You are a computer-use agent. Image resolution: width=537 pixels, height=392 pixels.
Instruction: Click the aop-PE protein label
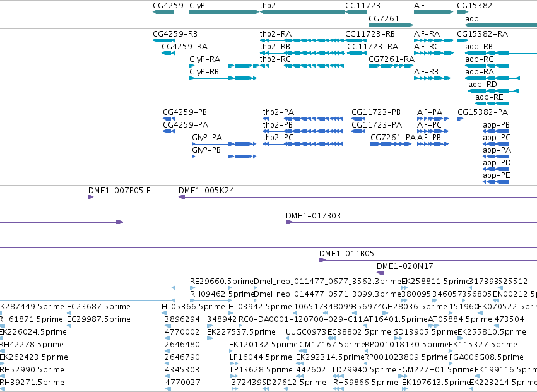[496, 175]
